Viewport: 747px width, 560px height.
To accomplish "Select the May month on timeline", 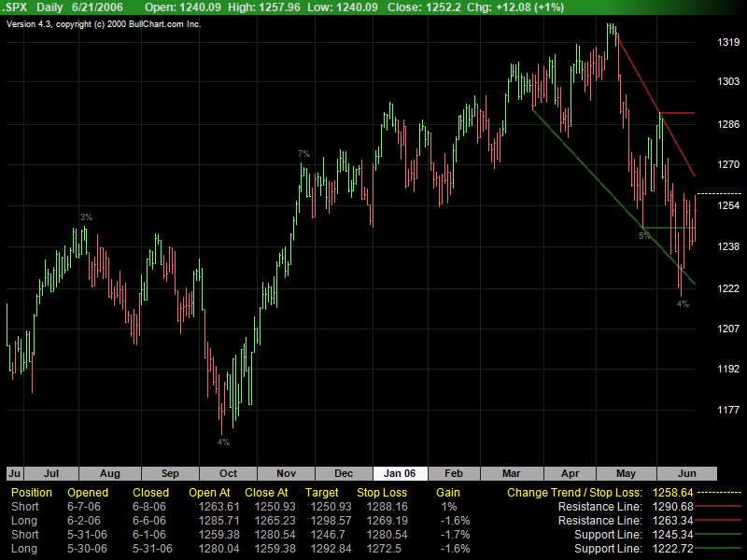I will point(626,473).
